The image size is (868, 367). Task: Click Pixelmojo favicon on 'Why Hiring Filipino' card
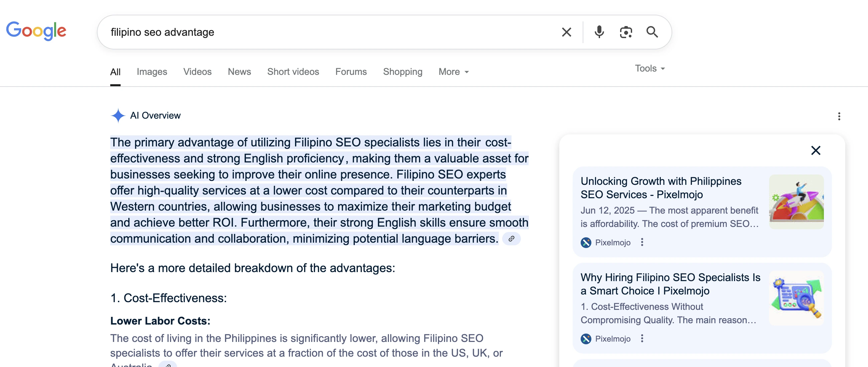(586, 338)
